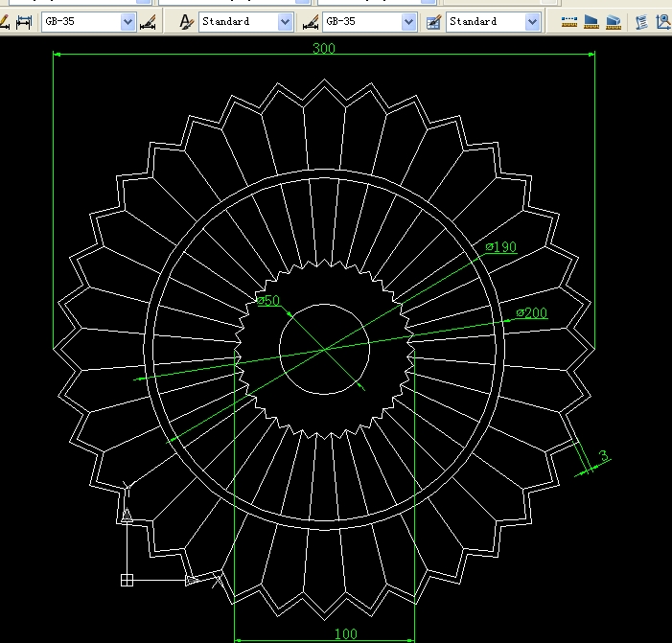Viewport: 672px width, 643px height.
Task: Select the 100 dimension text
Action: (345, 633)
